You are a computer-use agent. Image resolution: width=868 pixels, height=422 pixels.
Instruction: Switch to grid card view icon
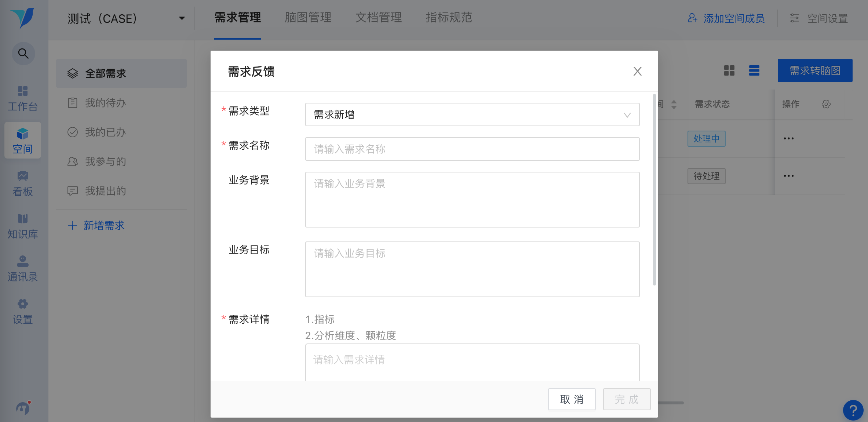coord(729,70)
